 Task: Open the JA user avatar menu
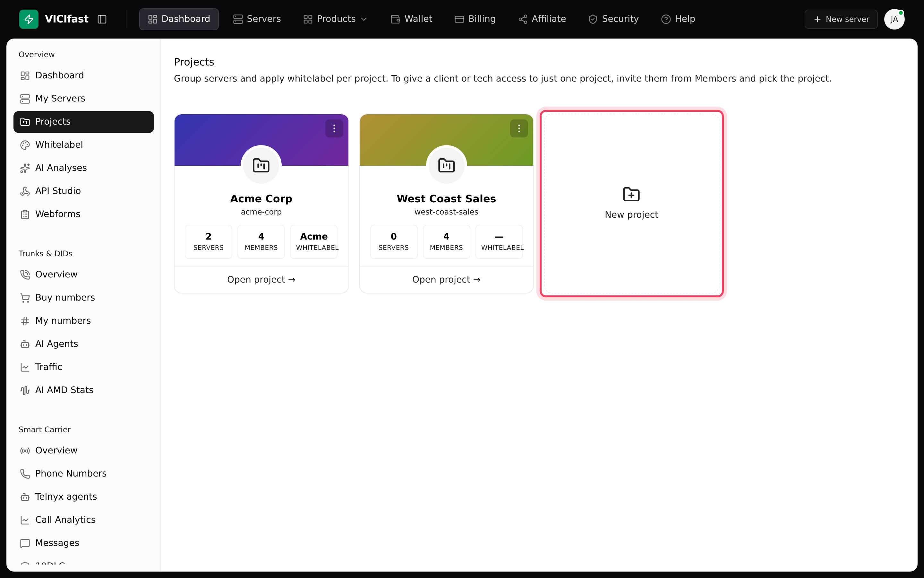[894, 19]
